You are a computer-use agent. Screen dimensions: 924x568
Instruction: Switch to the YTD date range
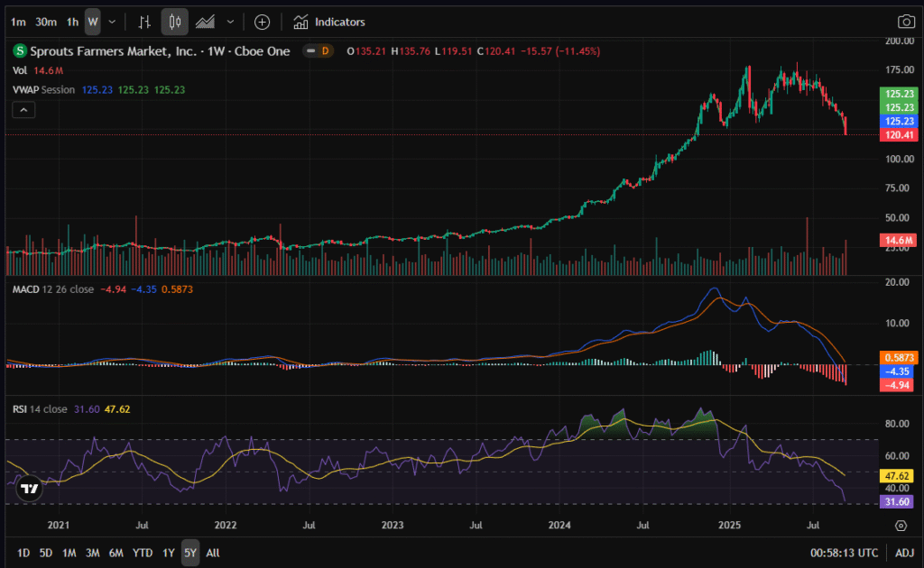point(142,553)
